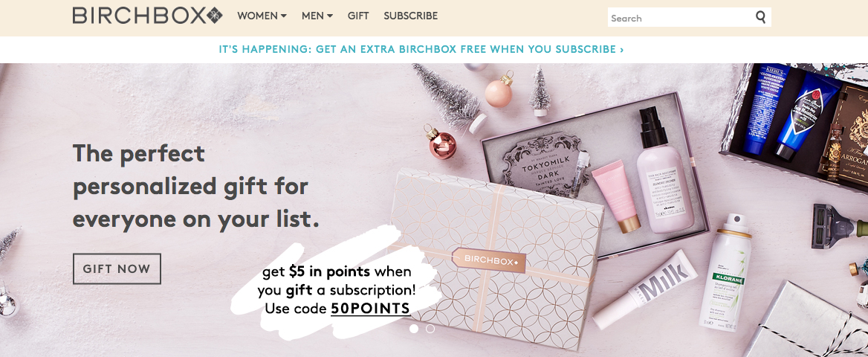Select the first carousel slide dot
This screenshot has height=357, width=868.
413,329
